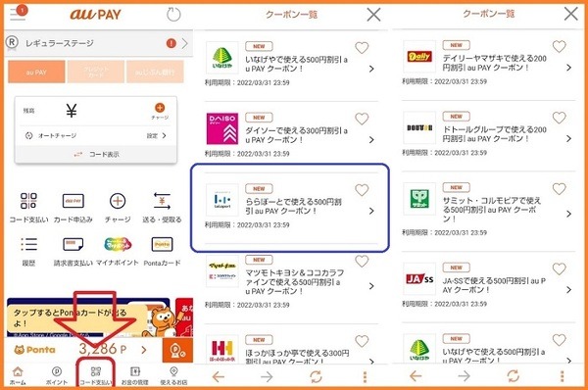This screenshot has height=390, width=588.
Task: Tap コード表示 below the balance
Action: (96, 154)
